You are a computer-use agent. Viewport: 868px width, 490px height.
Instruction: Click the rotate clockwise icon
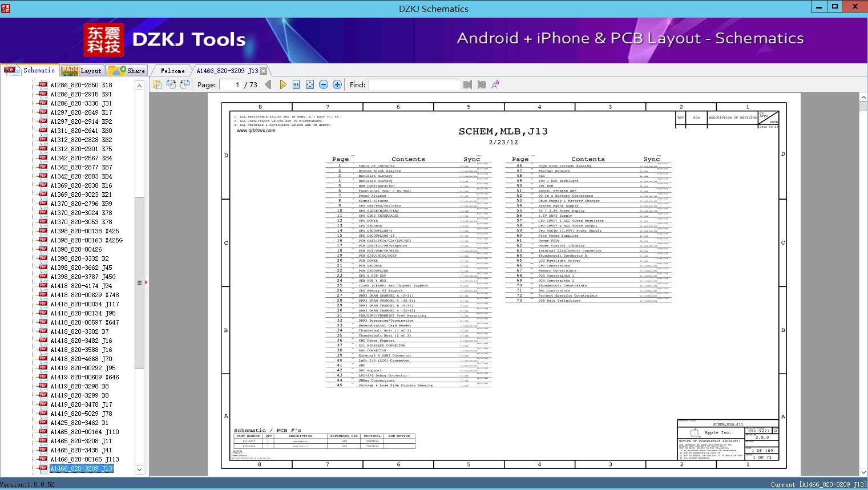pos(171,84)
